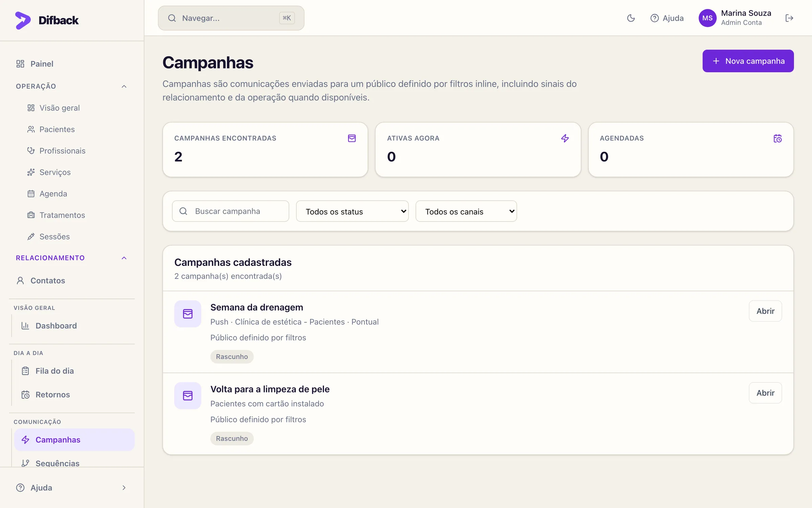The height and width of the screenshot is (508, 812).
Task: Open Contatos in the sidebar
Action: 71,280
